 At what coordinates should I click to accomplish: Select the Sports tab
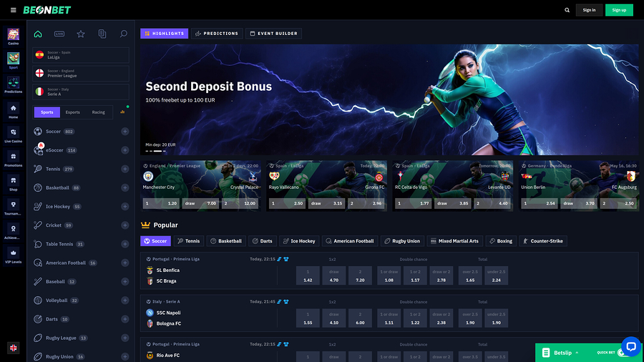click(47, 112)
